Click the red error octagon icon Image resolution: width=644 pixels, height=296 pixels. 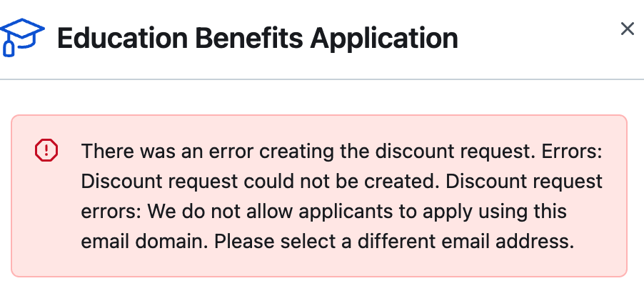click(46, 150)
